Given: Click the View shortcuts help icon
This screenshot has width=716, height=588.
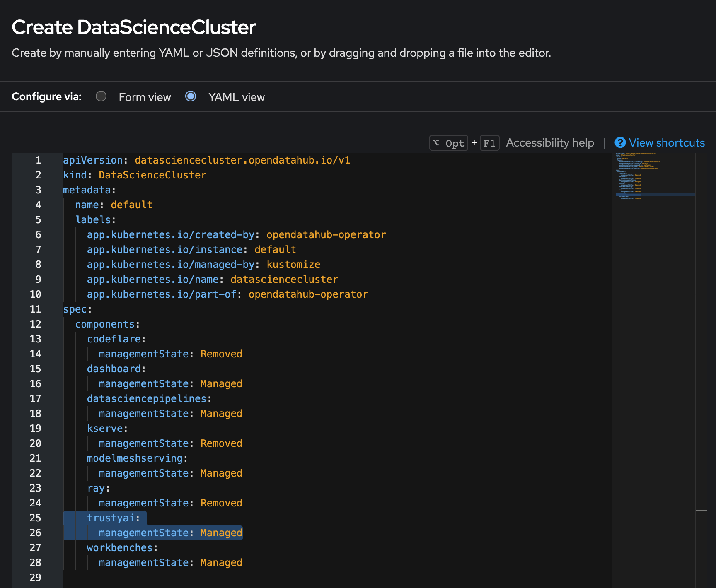Looking at the screenshot, I should [620, 143].
